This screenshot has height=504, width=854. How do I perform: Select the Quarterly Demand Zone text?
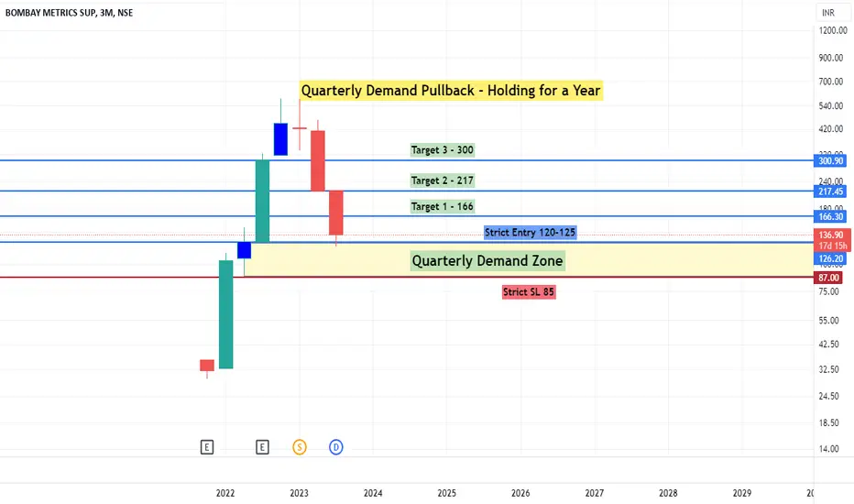(x=487, y=261)
